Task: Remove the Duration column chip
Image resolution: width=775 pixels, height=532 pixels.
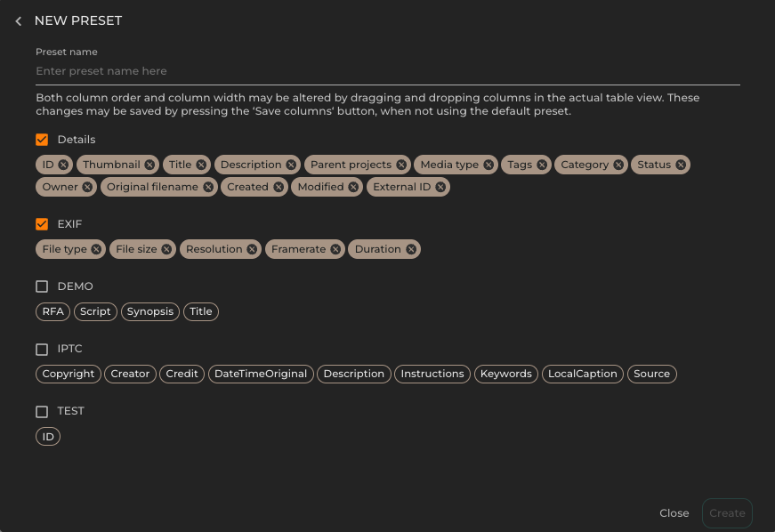Action: pyautogui.click(x=411, y=249)
